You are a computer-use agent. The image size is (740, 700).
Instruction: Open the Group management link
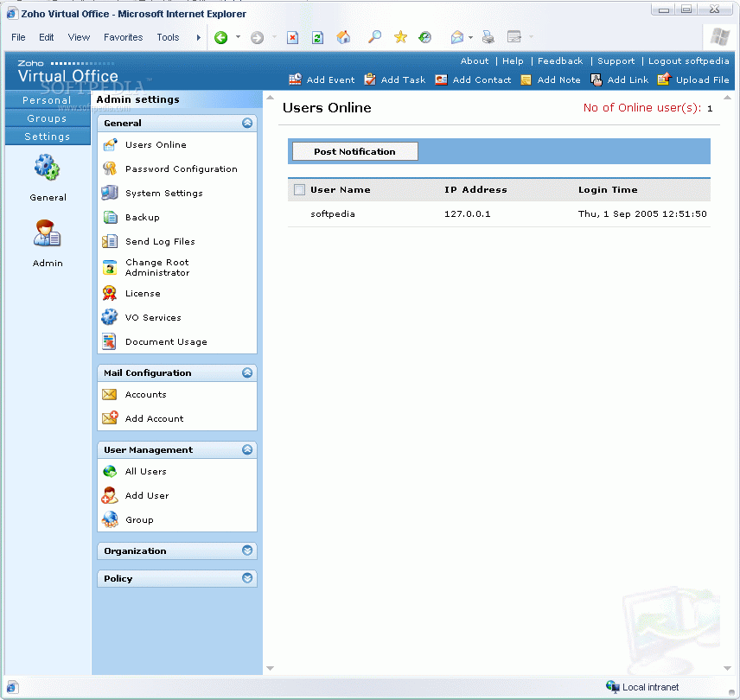139,519
